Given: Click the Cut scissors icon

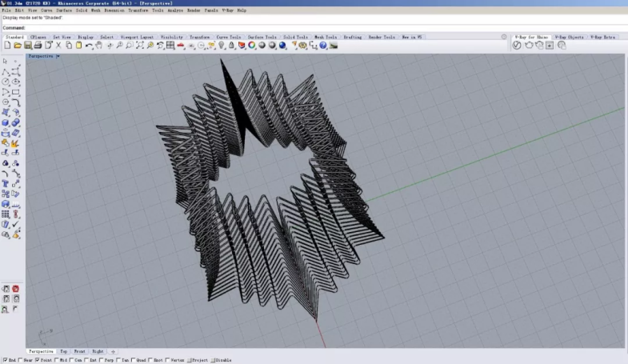Looking at the screenshot, I should (x=58, y=46).
